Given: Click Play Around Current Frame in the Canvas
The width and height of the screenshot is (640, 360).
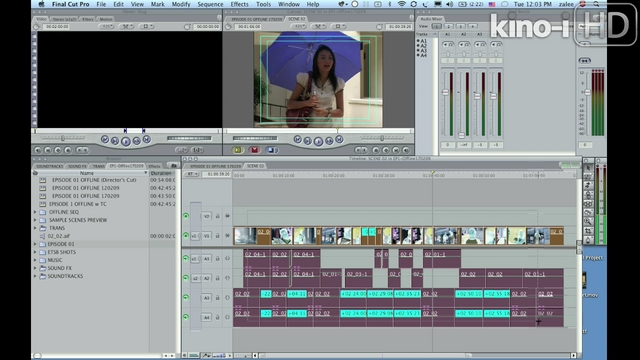Looking at the screenshot, I should click(x=329, y=141).
